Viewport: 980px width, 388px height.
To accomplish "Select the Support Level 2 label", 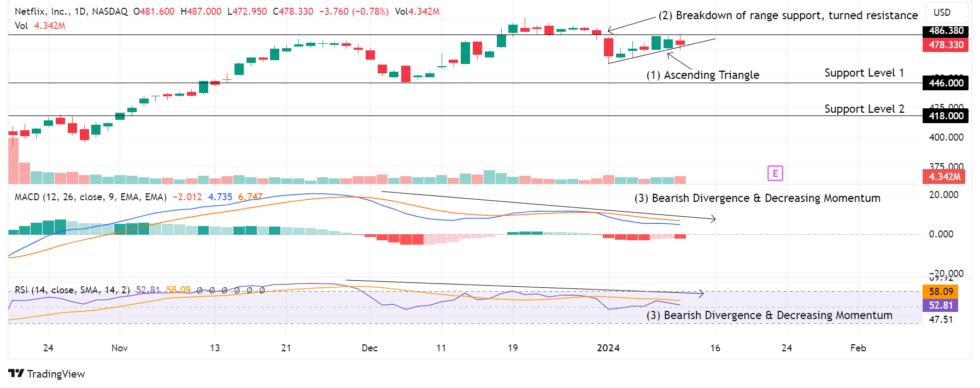I will coord(864,109).
